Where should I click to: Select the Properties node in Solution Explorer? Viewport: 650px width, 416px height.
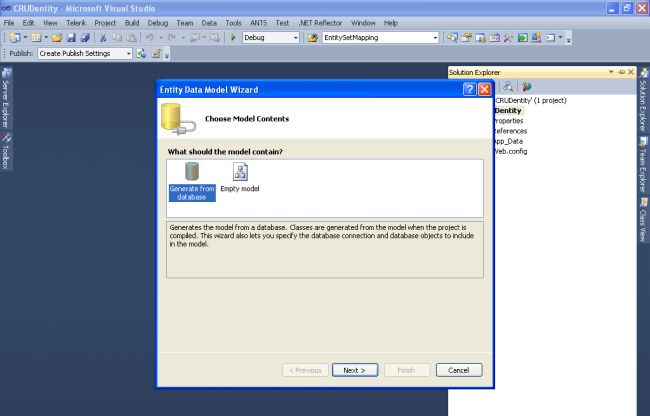point(509,121)
